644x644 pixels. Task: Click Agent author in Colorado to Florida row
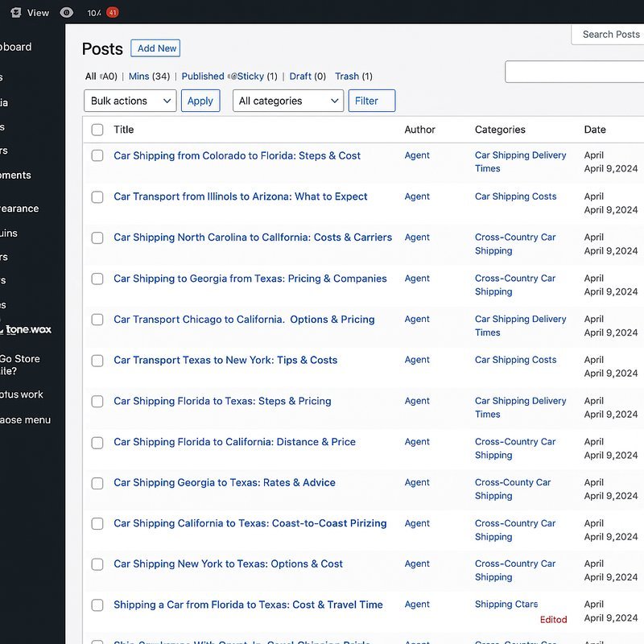(x=417, y=155)
